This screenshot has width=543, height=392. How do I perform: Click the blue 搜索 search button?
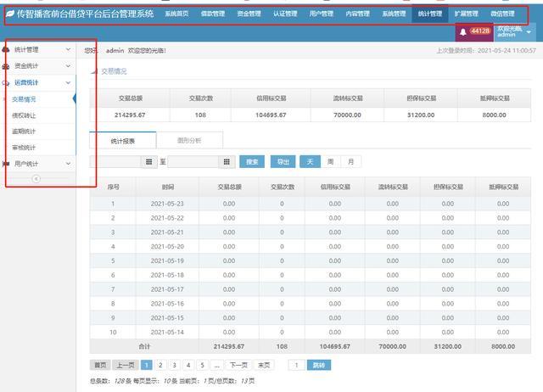[252, 162]
